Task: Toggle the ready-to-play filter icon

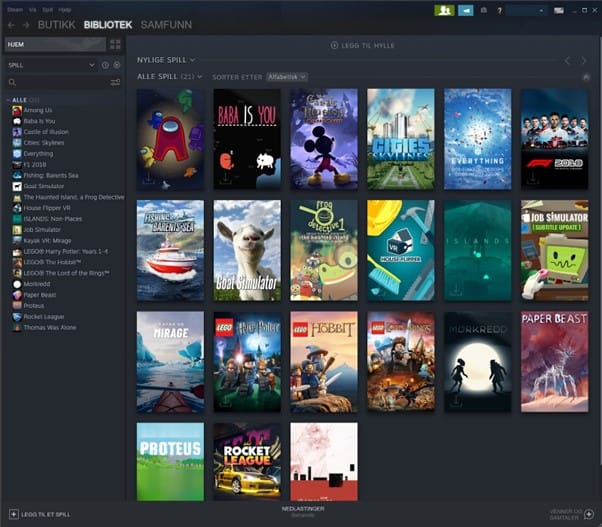Action: point(117,65)
